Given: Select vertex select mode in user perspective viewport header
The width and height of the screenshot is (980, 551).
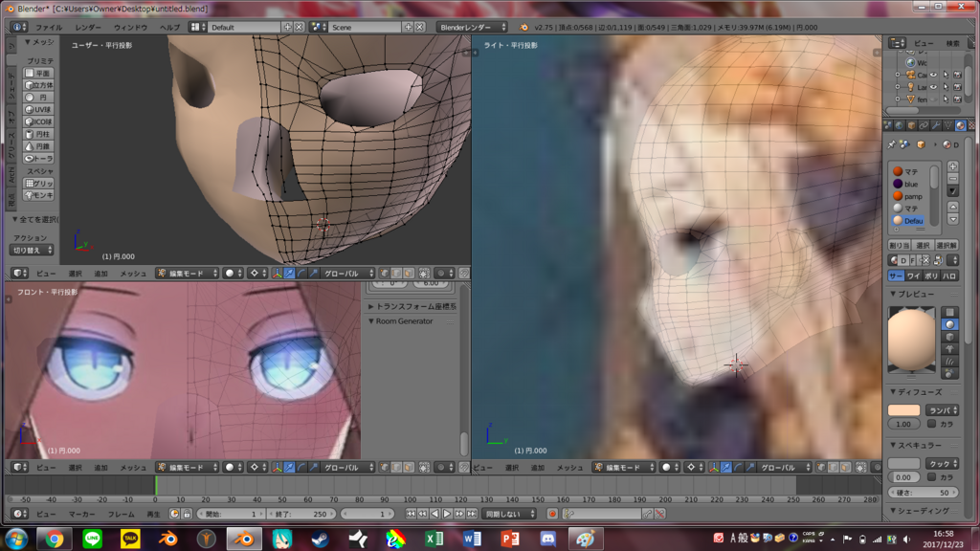Looking at the screenshot, I should coord(384,274).
